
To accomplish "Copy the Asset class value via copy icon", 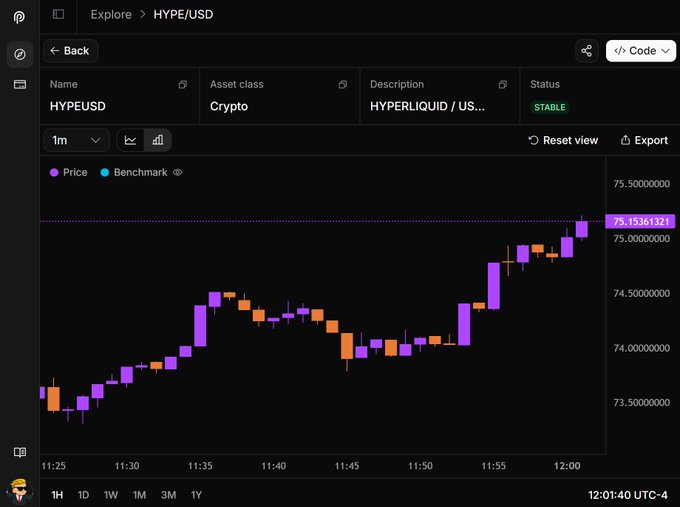I will [343, 85].
